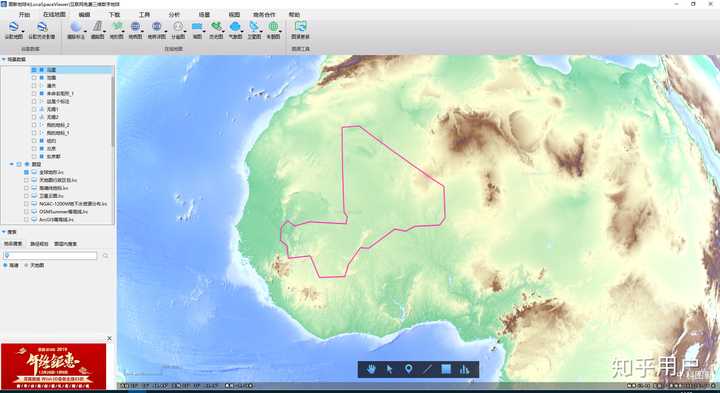Select the green globe map source icon
This screenshot has height=393, width=720.
pyautogui.click(x=273, y=27)
